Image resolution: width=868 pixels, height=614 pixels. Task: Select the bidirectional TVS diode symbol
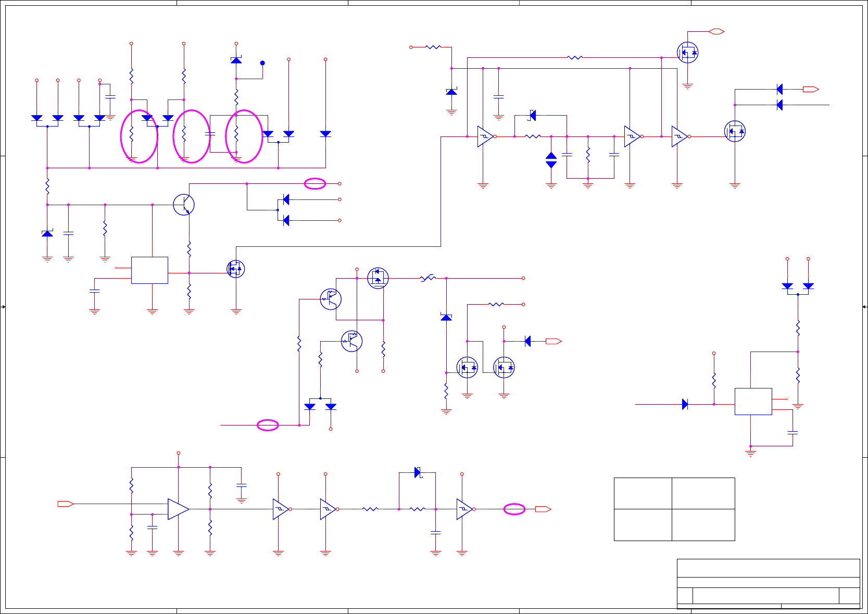(x=551, y=160)
